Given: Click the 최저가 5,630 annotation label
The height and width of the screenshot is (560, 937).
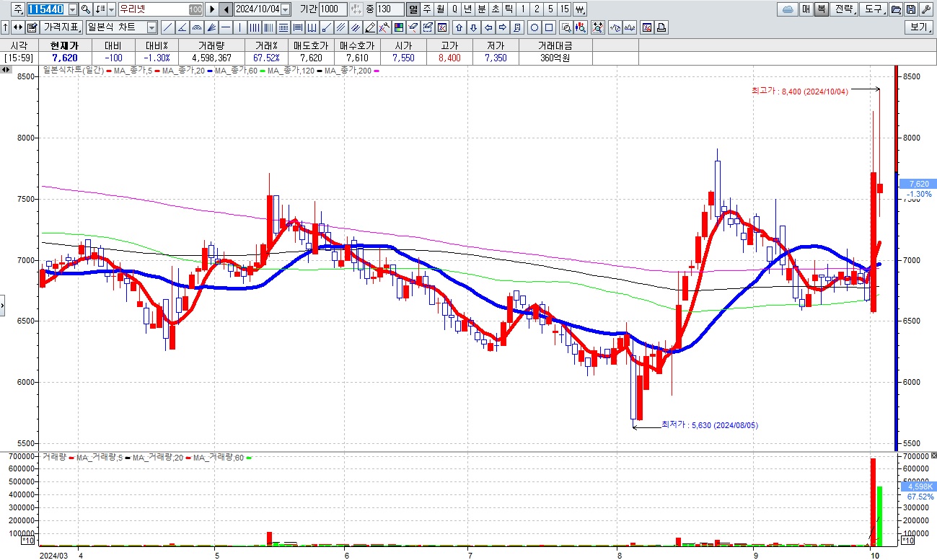Looking at the screenshot, I should click(x=710, y=425).
